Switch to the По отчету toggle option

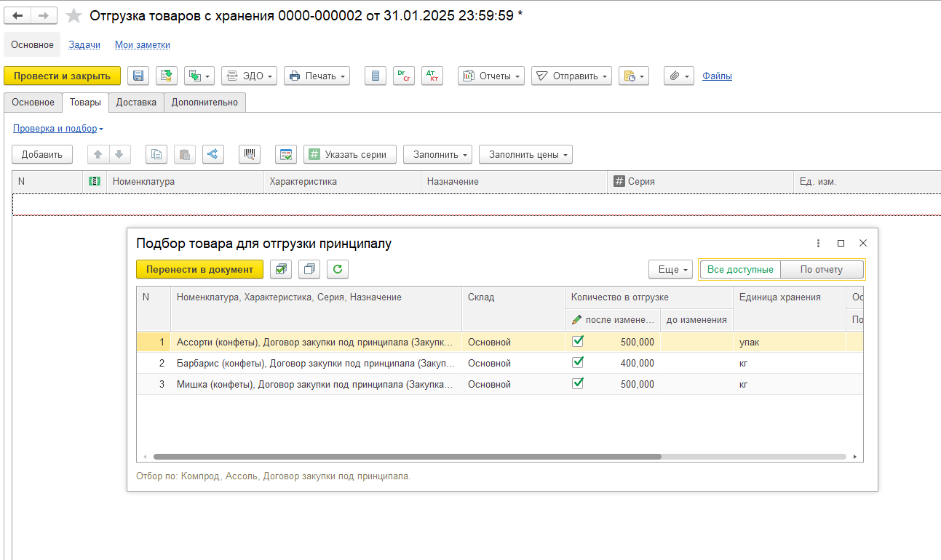(821, 269)
